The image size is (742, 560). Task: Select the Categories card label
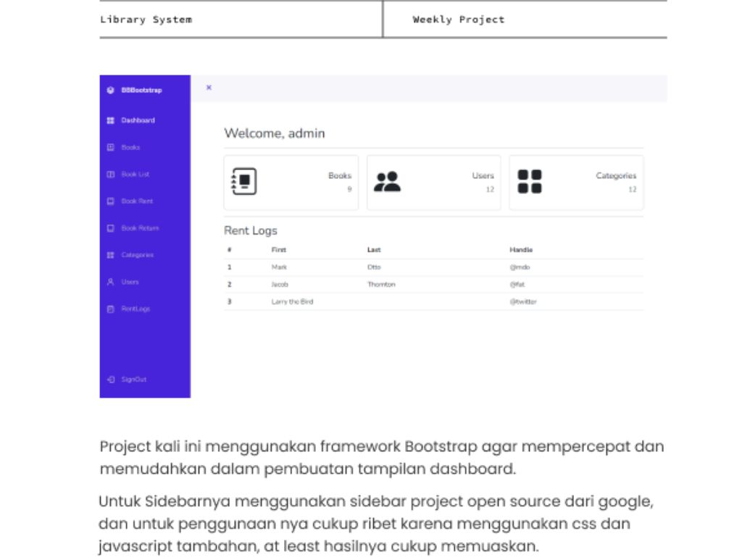click(x=616, y=176)
